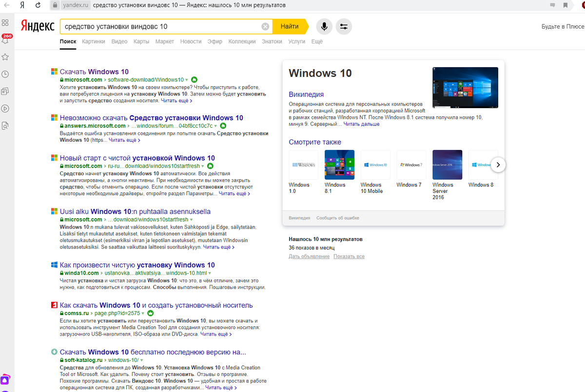Switch to the Картинки tab
The image size is (585, 392).
(94, 42)
